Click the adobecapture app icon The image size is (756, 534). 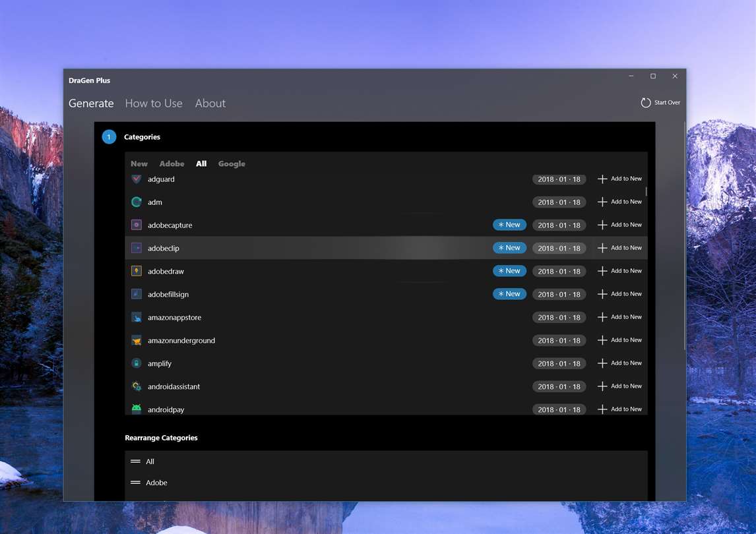click(x=137, y=225)
